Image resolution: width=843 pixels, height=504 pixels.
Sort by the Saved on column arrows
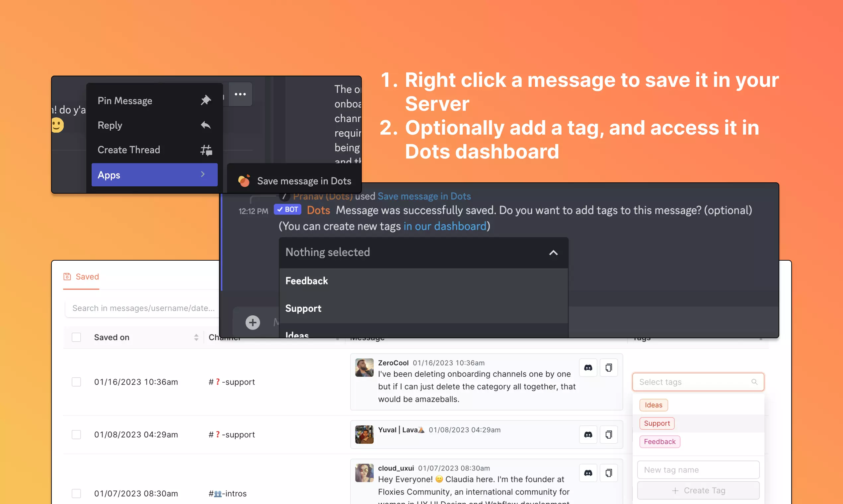[196, 337]
